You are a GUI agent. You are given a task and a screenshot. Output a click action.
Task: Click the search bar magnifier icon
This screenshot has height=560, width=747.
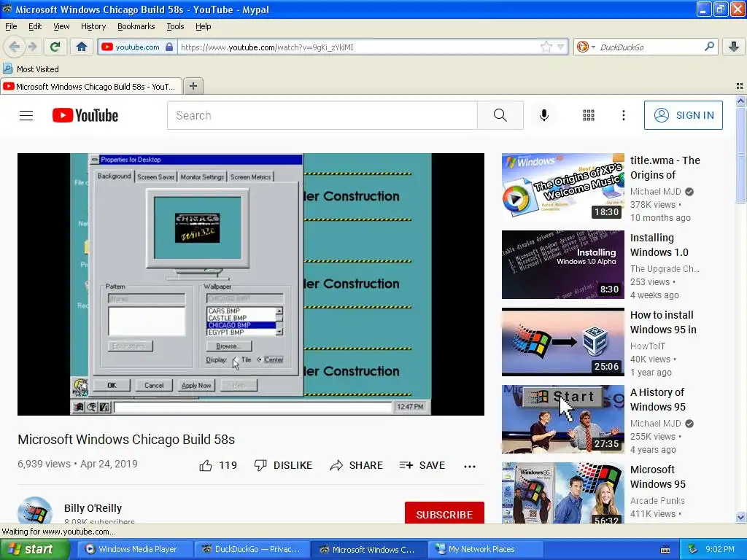coord(709,46)
